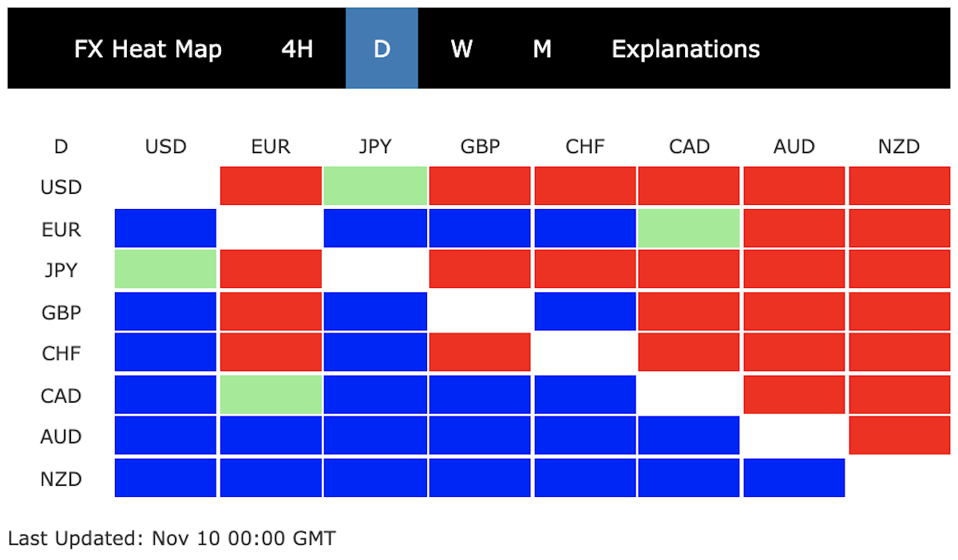Open the Explanations page

(686, 49)
